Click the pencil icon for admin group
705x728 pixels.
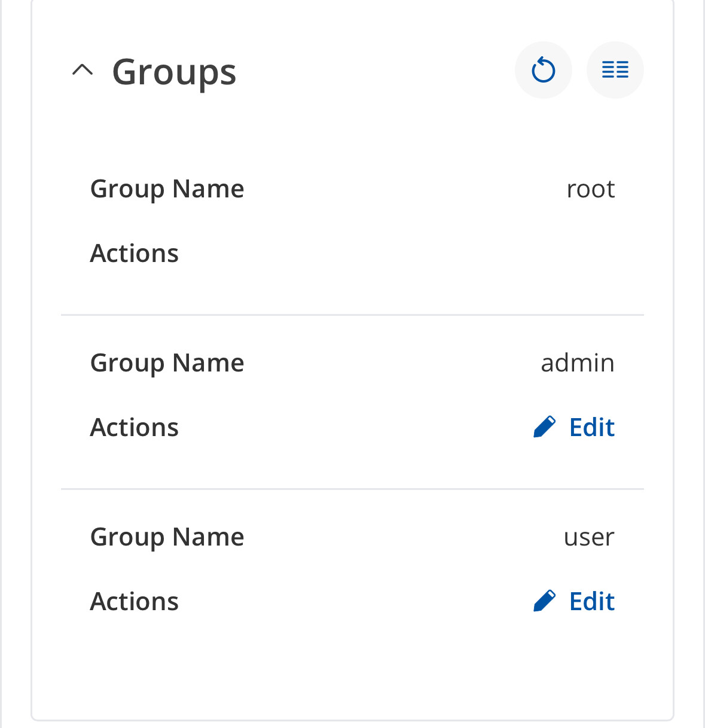544,427
